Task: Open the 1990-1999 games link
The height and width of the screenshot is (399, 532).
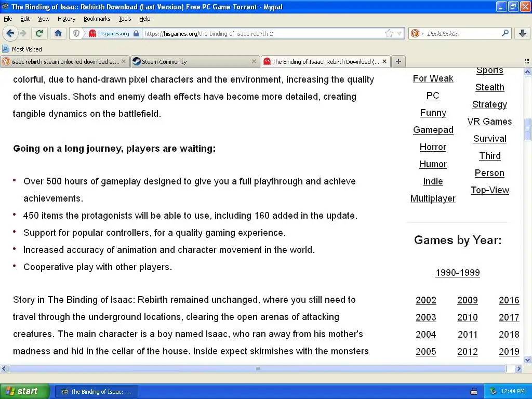Action: coord(457,272)
